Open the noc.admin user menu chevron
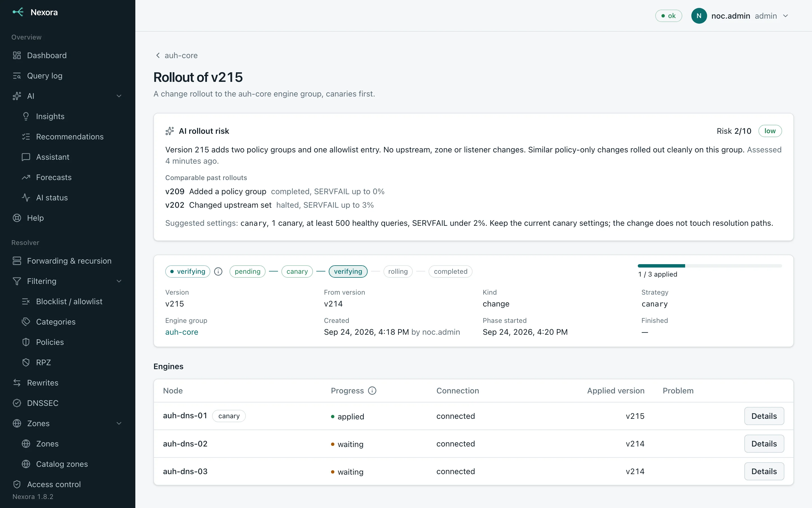The height and width of the screenshot is (508, 812). 785,16
